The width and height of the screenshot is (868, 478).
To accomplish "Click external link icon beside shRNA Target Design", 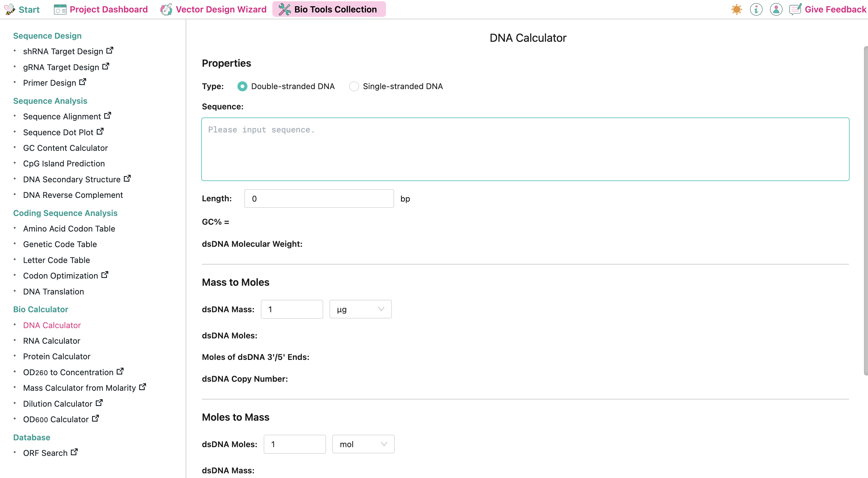I will tap(110, 50).
